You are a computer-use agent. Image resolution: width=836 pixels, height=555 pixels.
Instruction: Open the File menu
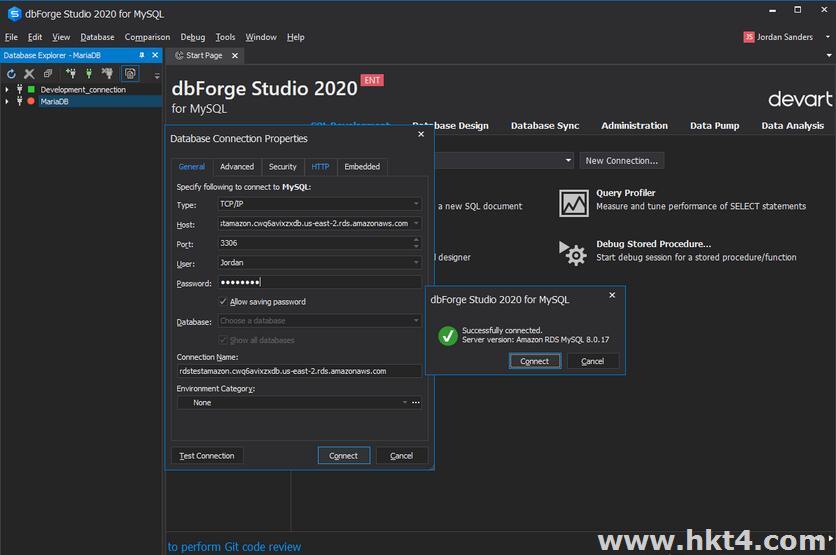11,37
